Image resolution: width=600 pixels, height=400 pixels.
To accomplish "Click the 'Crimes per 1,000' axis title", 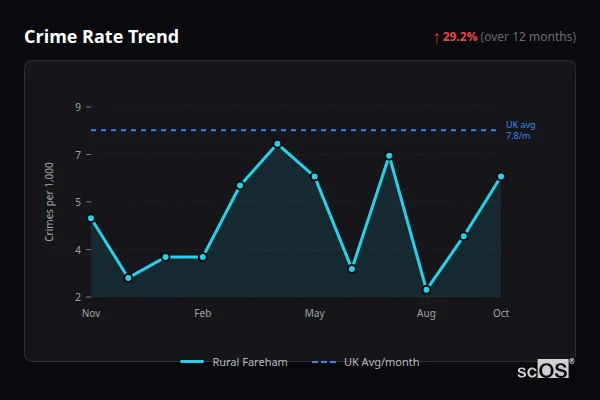I will [x=49, y=202].
